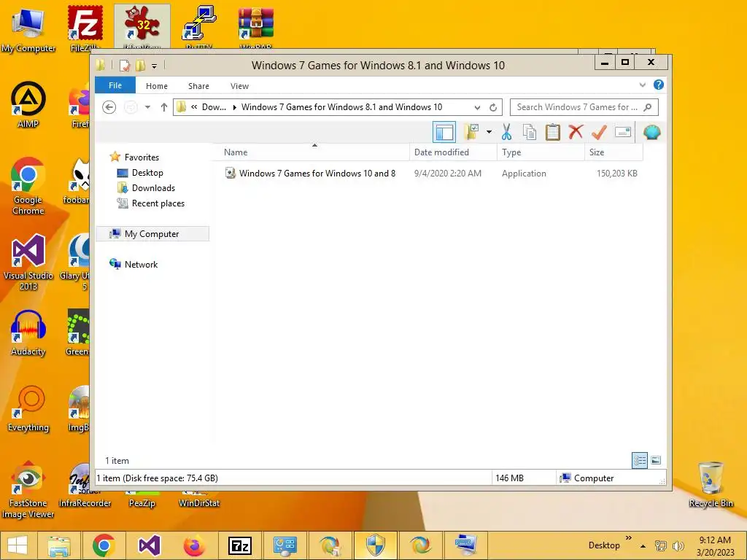Click the Search Windows 7 Games field
Image resolution: width=747 pixels, height=560 pixels.
[584, 107]
